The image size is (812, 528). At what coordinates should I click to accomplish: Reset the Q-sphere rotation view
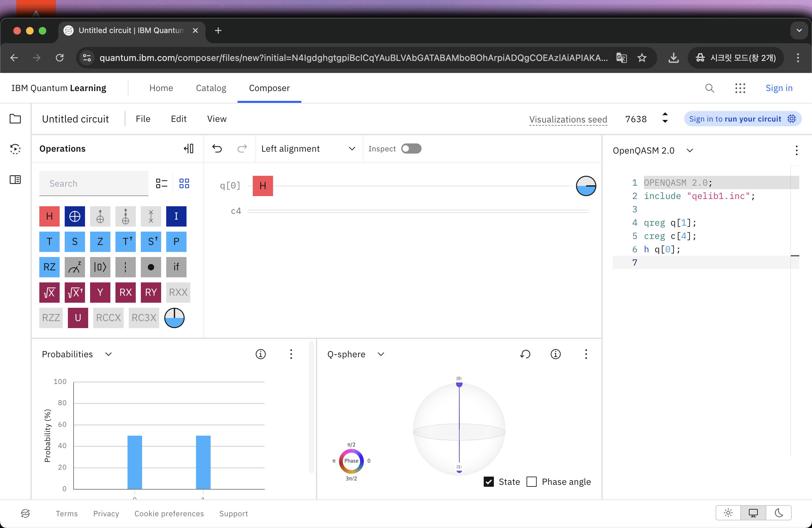pos(525,354)
